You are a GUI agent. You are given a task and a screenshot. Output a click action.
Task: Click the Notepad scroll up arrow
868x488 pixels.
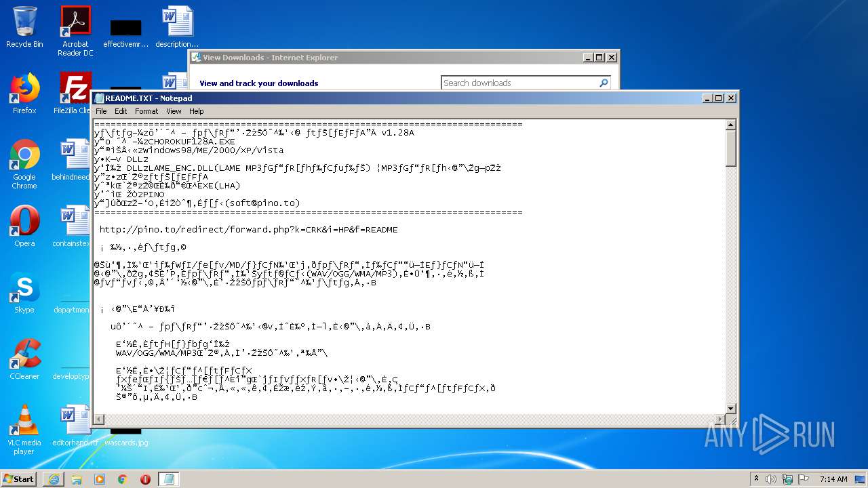coord(731,125)
